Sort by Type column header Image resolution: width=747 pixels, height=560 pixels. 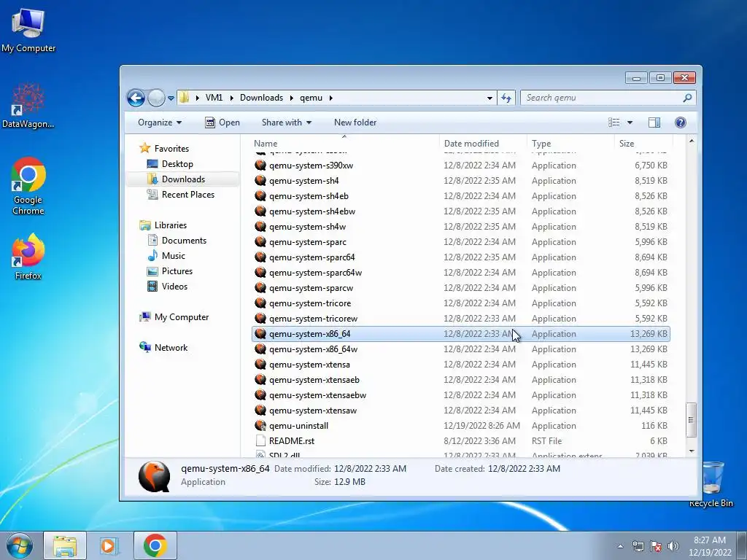coord(570,144)
